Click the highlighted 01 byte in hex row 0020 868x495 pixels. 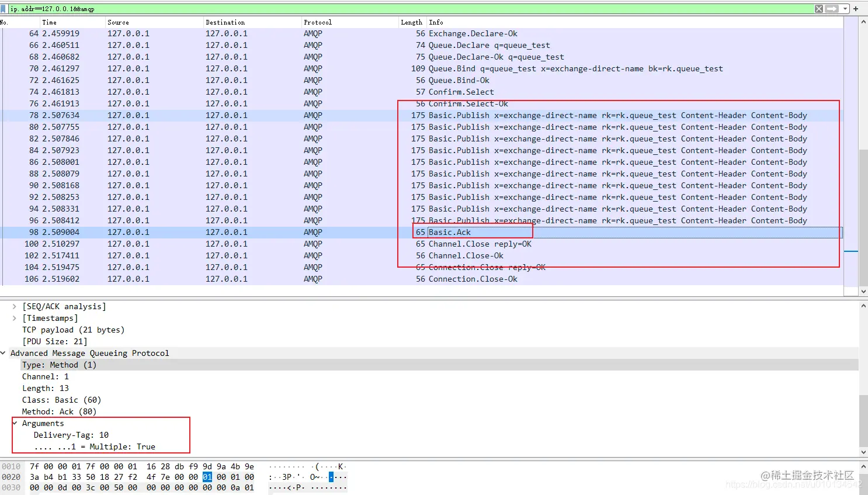tap(207, 477)
